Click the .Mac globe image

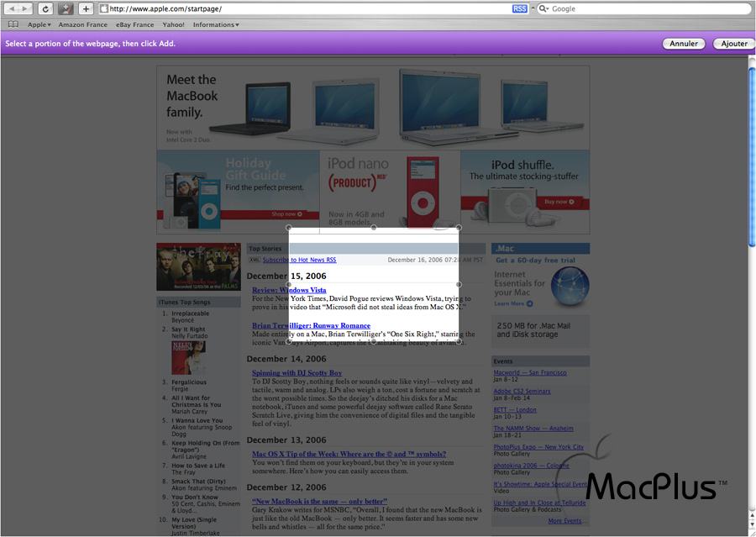pos(570,286)
